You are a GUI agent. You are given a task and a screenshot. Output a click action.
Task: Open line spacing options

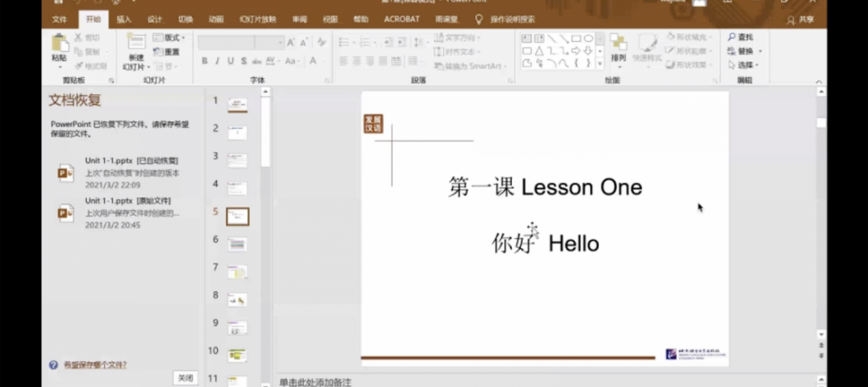(x=420, y=43)
